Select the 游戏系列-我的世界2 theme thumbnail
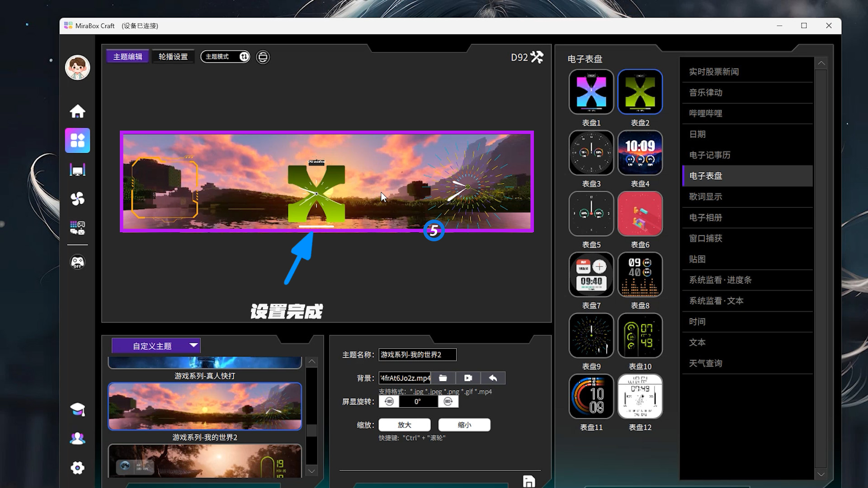Screen dimensions: 868x488 click(205, 406)
